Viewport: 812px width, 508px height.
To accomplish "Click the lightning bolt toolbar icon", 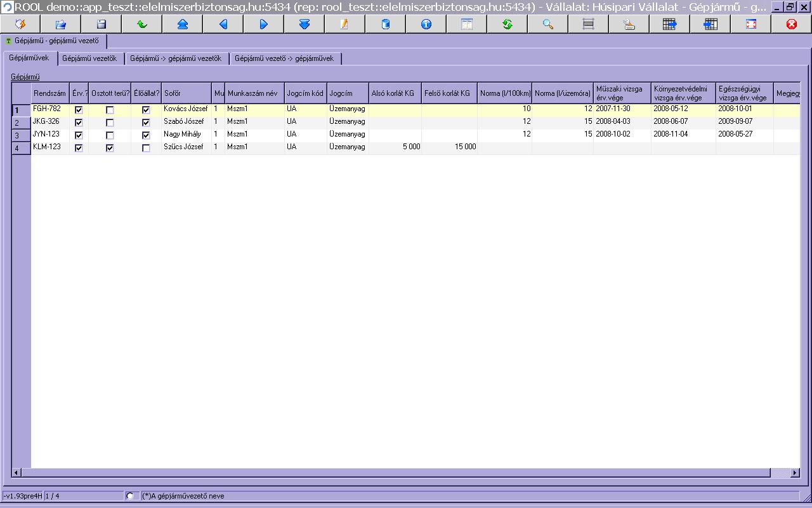I will [x=20, y=24].
